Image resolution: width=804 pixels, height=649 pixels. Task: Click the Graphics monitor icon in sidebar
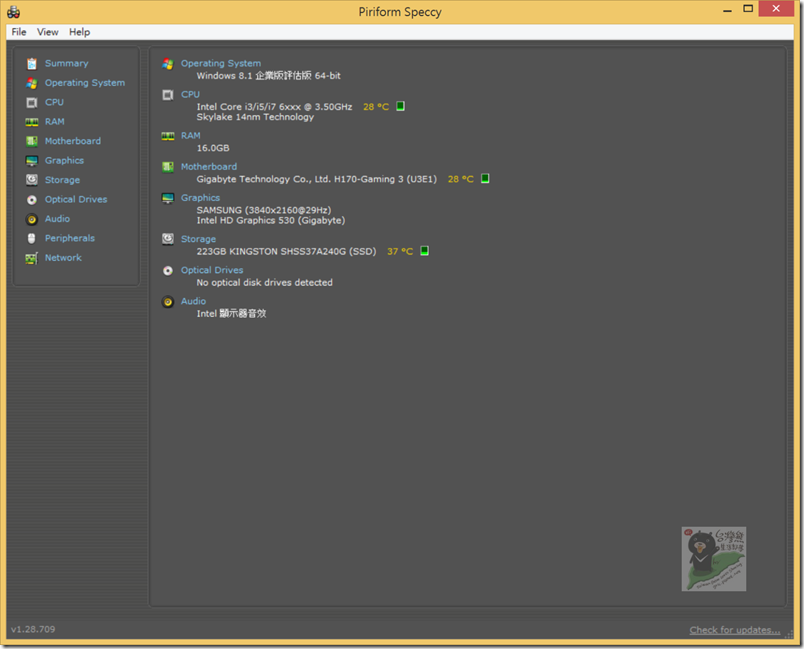(x=32, y=161)
